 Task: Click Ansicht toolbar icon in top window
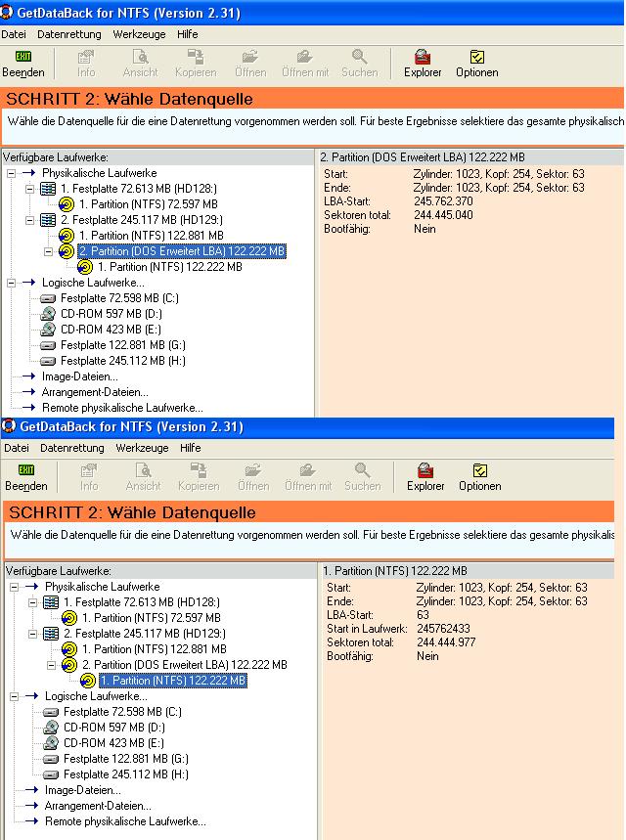click(141, 57)
